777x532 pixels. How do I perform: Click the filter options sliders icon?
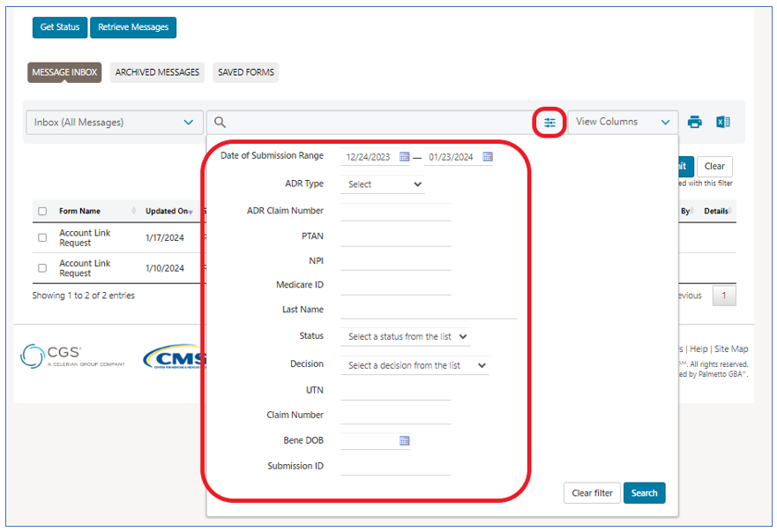tap(549, 123)
